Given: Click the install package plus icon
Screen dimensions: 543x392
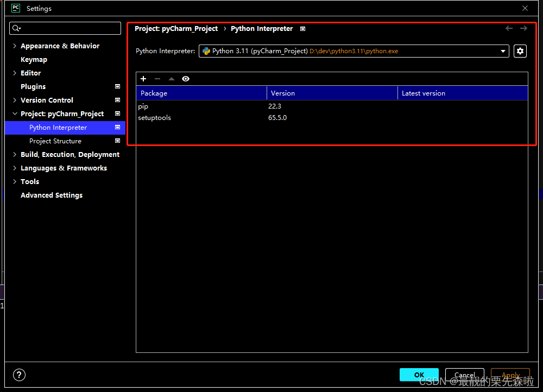Looking at the screenshot, I should point(143,79).
